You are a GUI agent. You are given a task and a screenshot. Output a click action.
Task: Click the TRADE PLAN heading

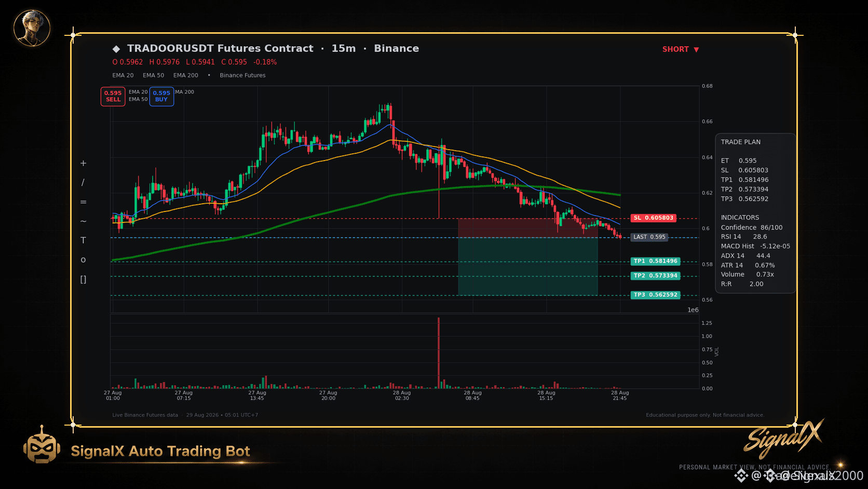pyautogui.click(x=741, y=142)
